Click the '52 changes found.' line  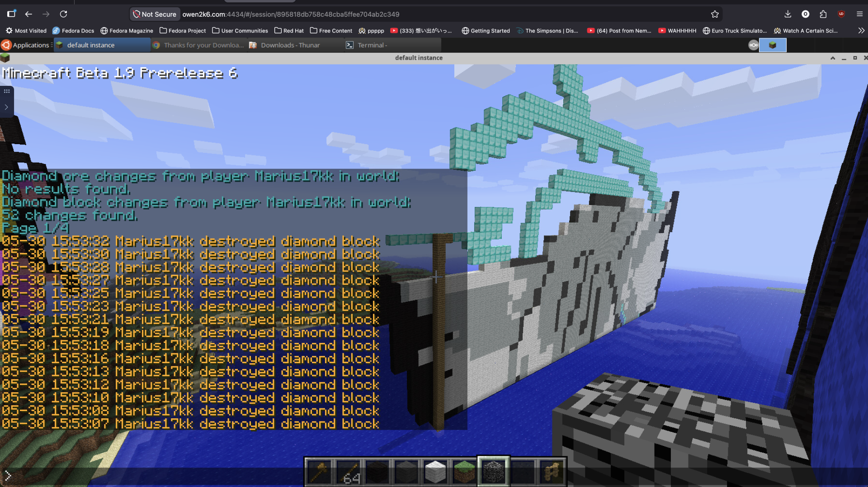pyautogui.click(x=70, y=215)
